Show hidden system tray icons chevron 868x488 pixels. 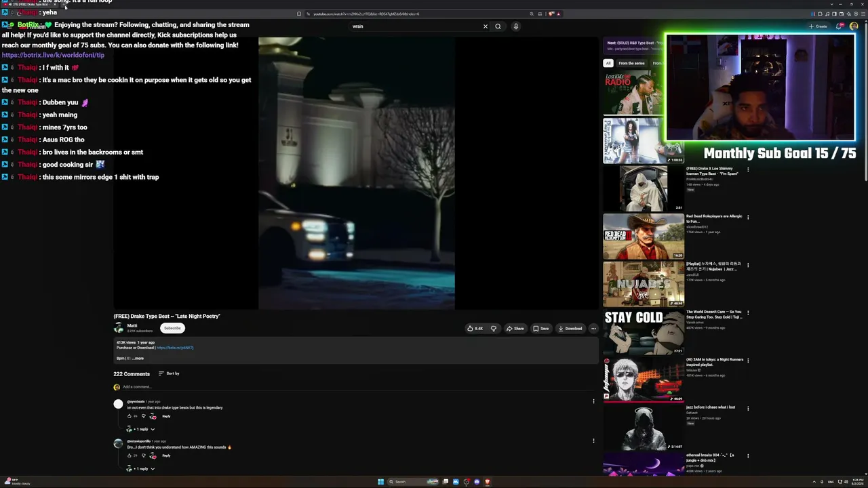point(814,482)
